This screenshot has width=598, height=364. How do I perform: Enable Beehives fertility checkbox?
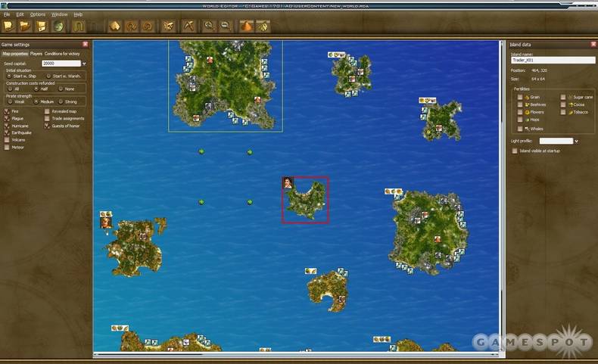tap(520, 104)
